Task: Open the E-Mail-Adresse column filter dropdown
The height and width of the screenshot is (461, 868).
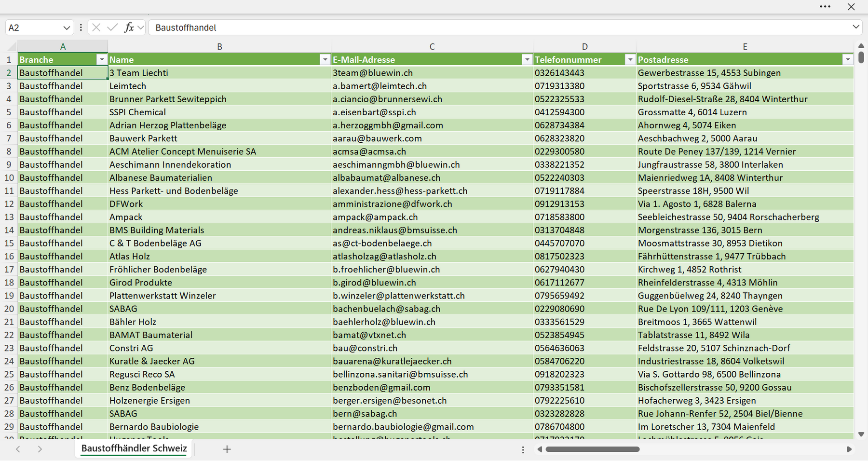Action: click(527, 59)
